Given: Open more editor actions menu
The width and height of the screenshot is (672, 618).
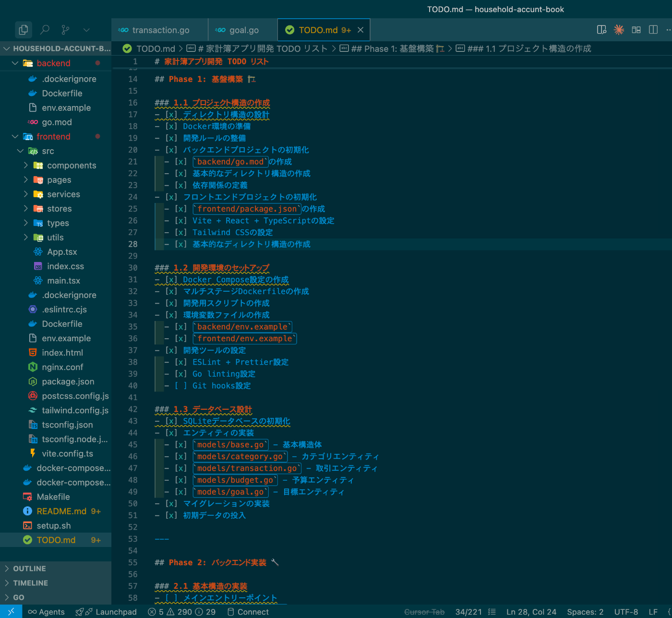Looking at the screenshot, I should [x=669, y=30].
